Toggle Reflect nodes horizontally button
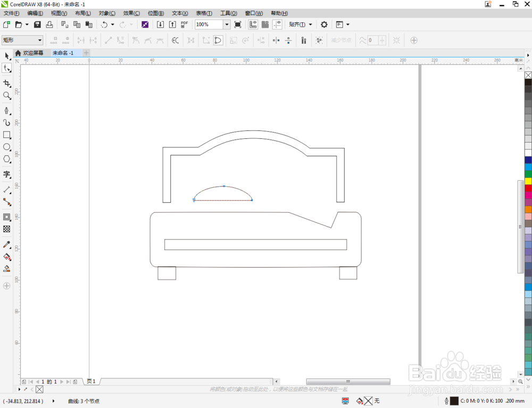 tap(276, 40)
